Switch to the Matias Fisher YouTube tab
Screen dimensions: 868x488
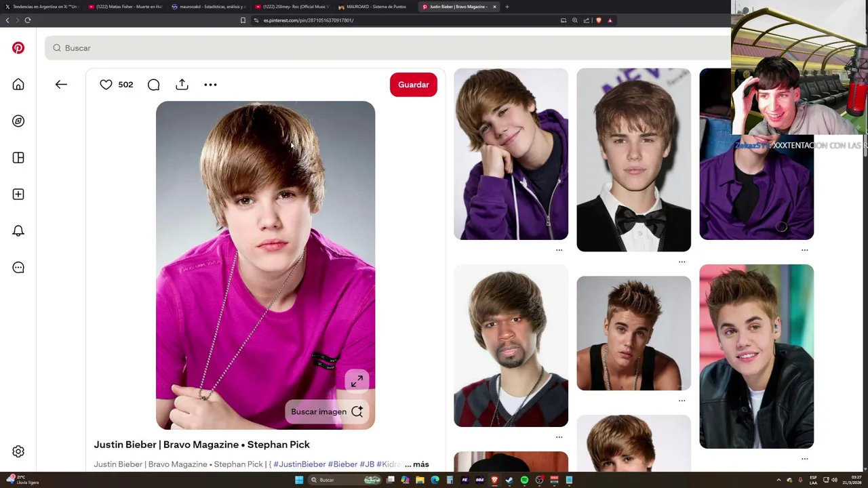tap(125, 7)
